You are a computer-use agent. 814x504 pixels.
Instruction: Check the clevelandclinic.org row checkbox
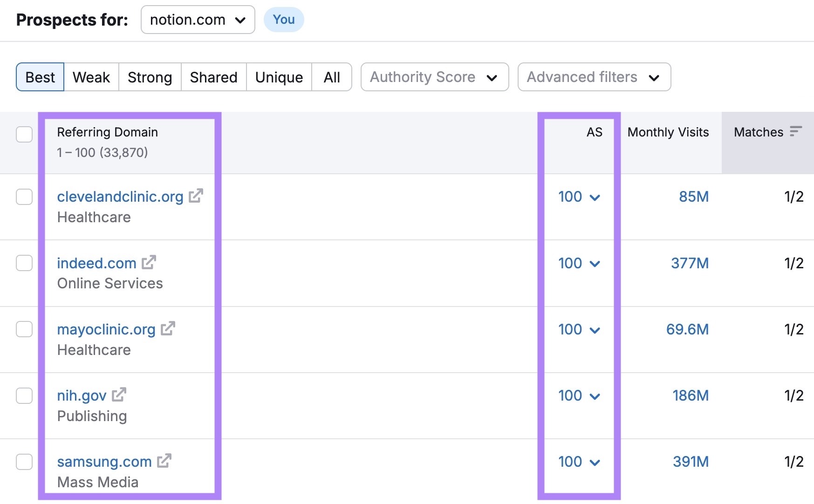pyautogui.click(x=24, y=197)
